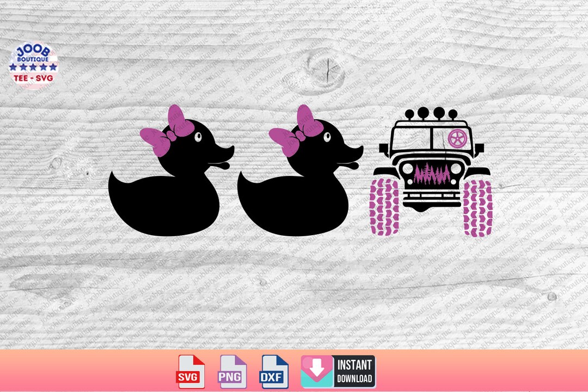The width and height of the screenshot is (588, 392).
Task: Click the purple spare tire on the jeep
Action: [457, 138]
